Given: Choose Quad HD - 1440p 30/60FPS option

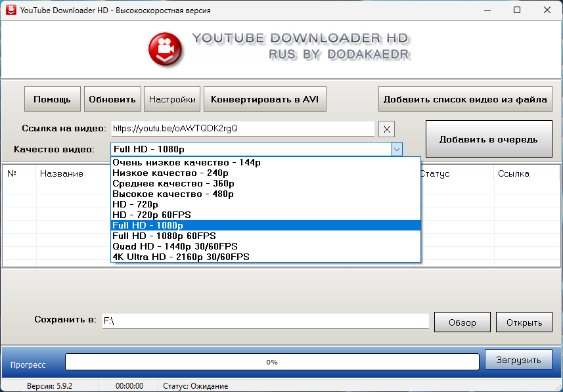Looking at the screenshot, I should [265, 246].
